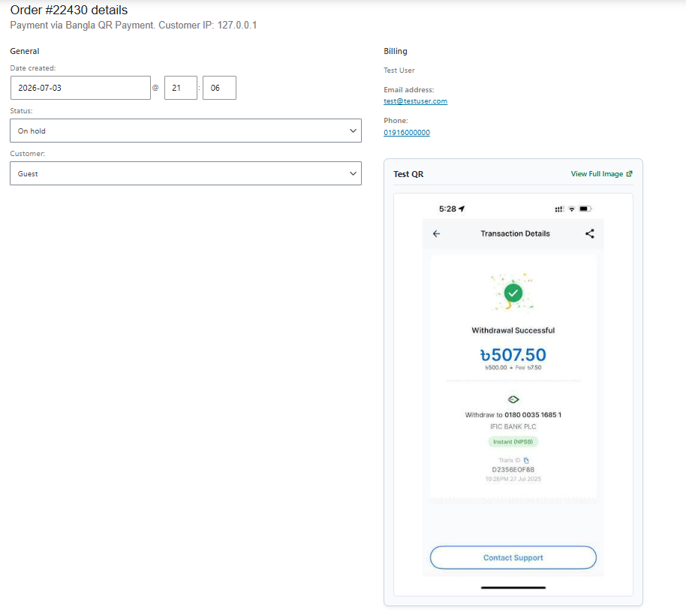Open the Status dropdown showing On hold
Viewport: 686px width, 616px height.
pos(185,131)
